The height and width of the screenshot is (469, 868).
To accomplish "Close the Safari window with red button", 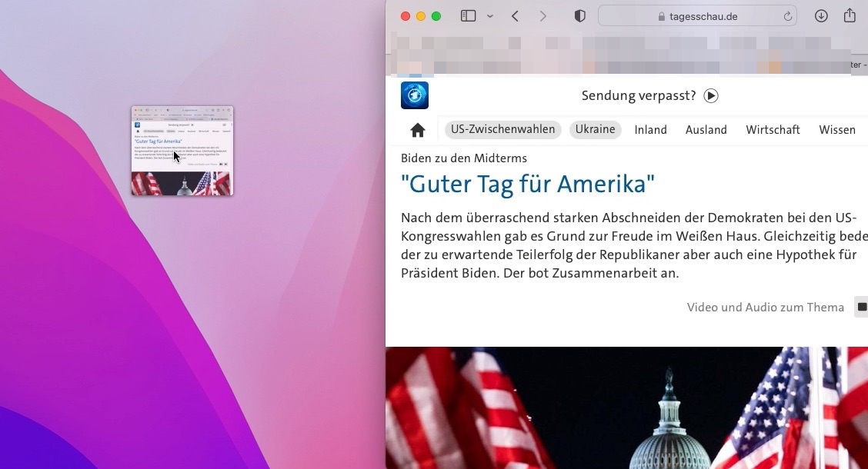I will click(x=406, y=17).
